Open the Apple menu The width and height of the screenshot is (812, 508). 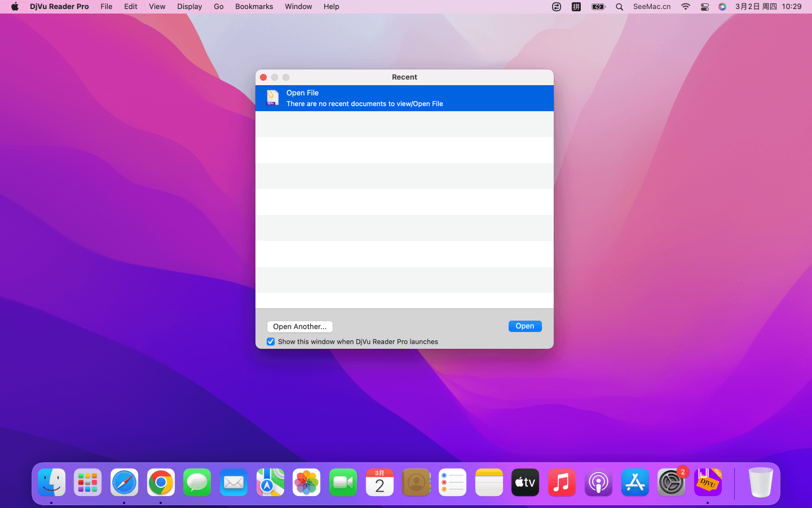click(15, 7)
